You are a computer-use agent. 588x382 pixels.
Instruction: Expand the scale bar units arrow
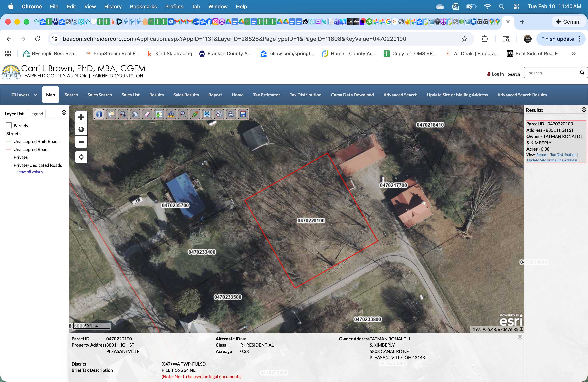(97, 326)
